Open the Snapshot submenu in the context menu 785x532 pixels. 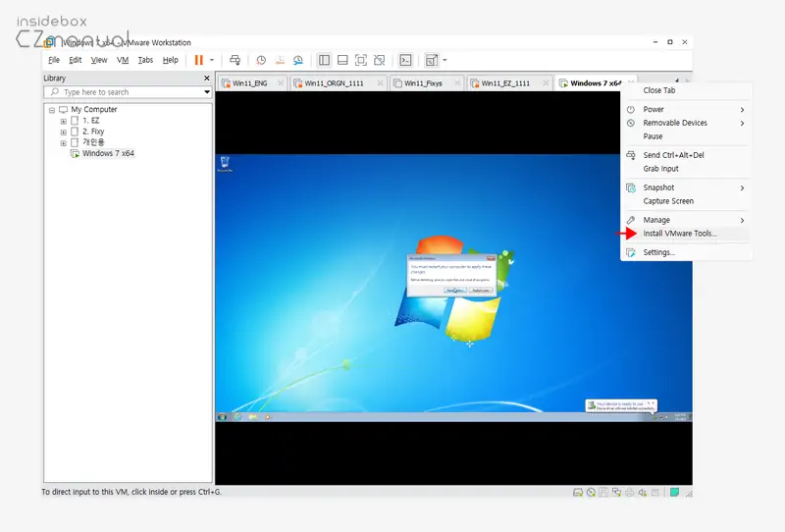click(x=686, y=187)
